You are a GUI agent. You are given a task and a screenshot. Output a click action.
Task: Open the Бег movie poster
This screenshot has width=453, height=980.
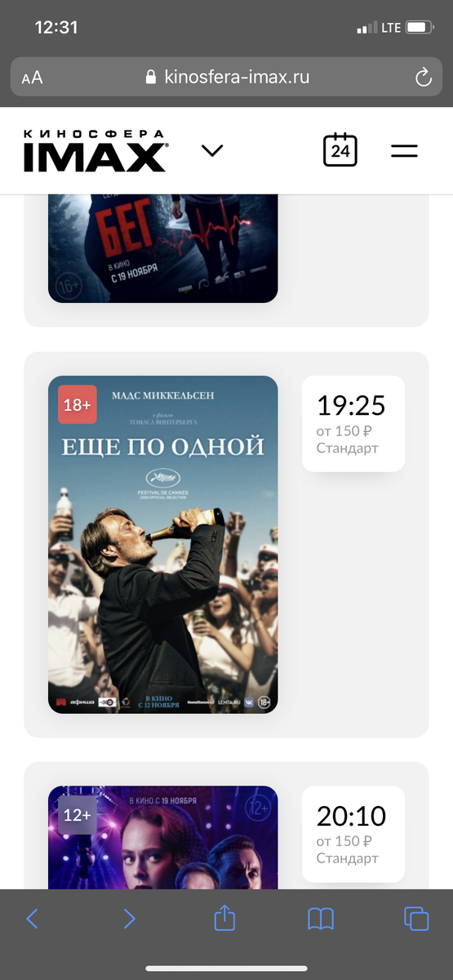(163, 248)
